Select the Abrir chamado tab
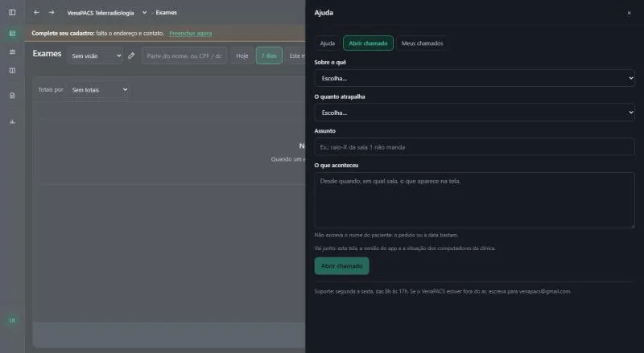 (x=368, y=43)
